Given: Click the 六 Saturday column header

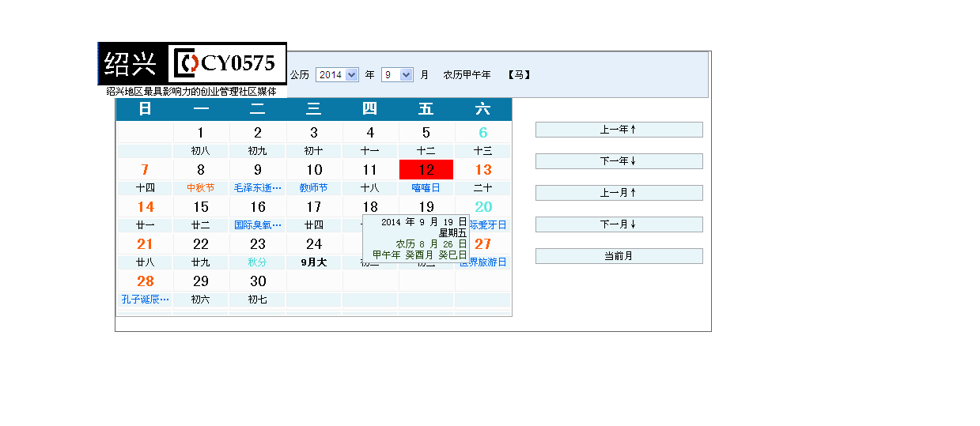Looking at the screenshot, I should click(483, 109).
